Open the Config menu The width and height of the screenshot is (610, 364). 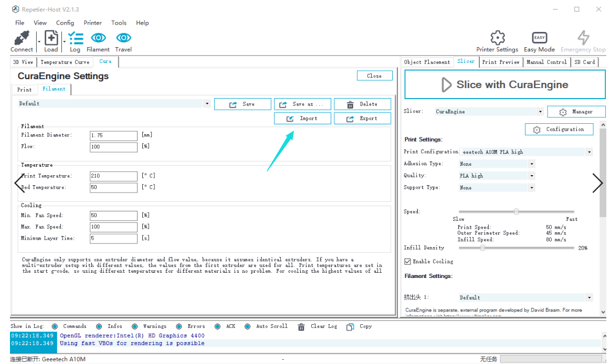point(65,23)
